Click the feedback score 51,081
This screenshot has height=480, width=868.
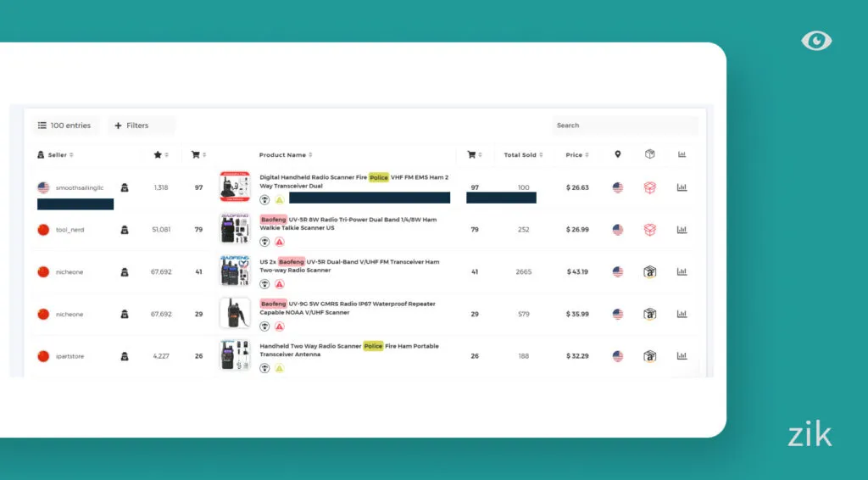(161, 230)
